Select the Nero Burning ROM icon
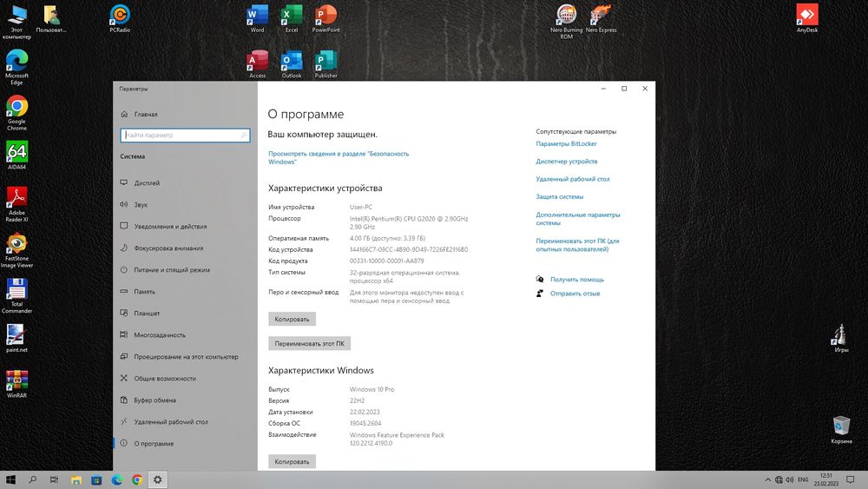Image resolution: width=868 pixels, height=489 pixels. click(566, 21)
